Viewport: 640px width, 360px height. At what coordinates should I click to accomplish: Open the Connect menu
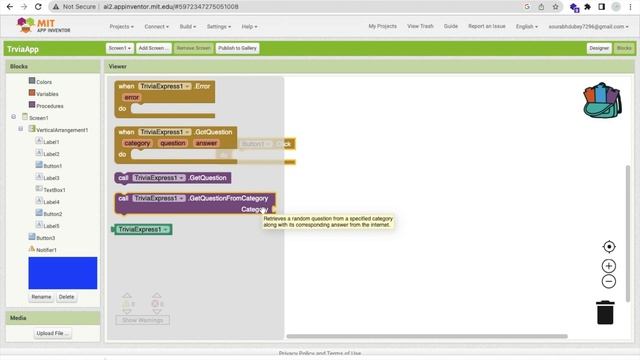156,27
